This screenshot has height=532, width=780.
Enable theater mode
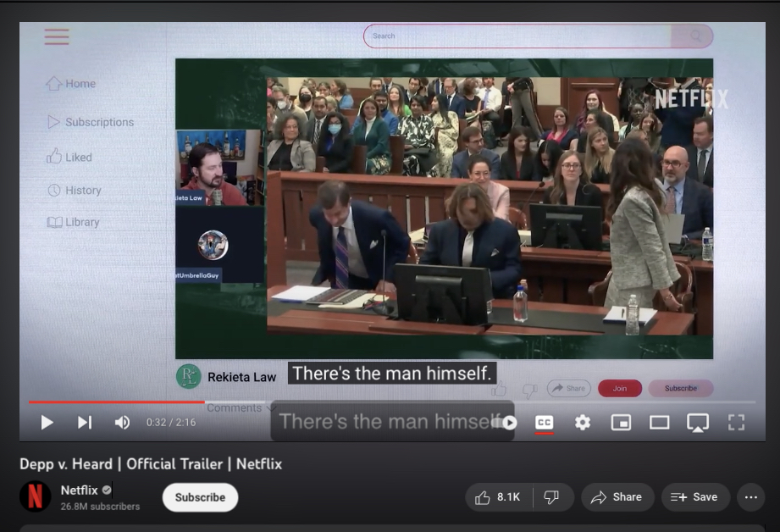(659, 423)
